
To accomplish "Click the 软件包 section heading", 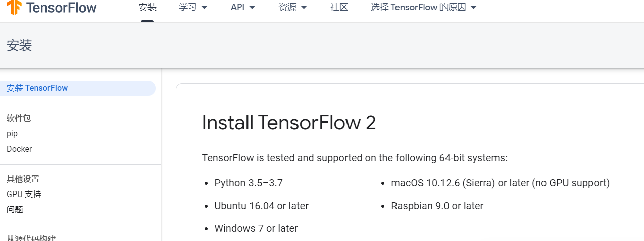I will [x=19, y=118].
